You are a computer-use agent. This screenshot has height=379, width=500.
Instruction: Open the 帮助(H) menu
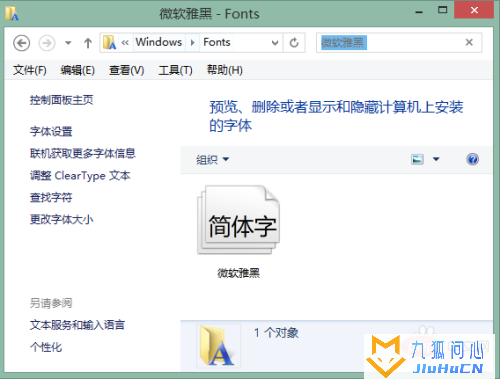coord(225,70)
